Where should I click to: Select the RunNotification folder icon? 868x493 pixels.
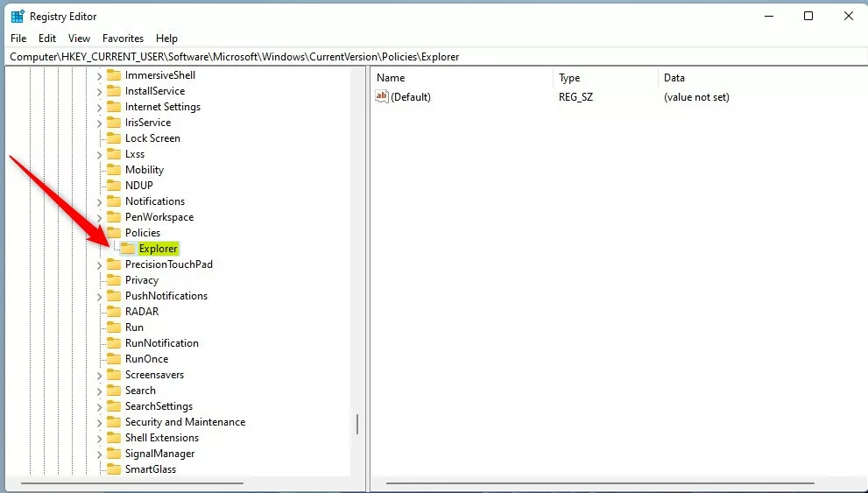[114, 343]
